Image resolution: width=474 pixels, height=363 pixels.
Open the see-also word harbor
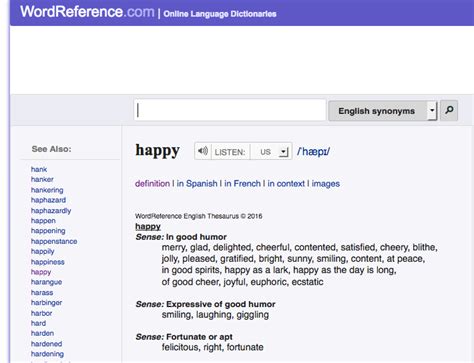41,313
